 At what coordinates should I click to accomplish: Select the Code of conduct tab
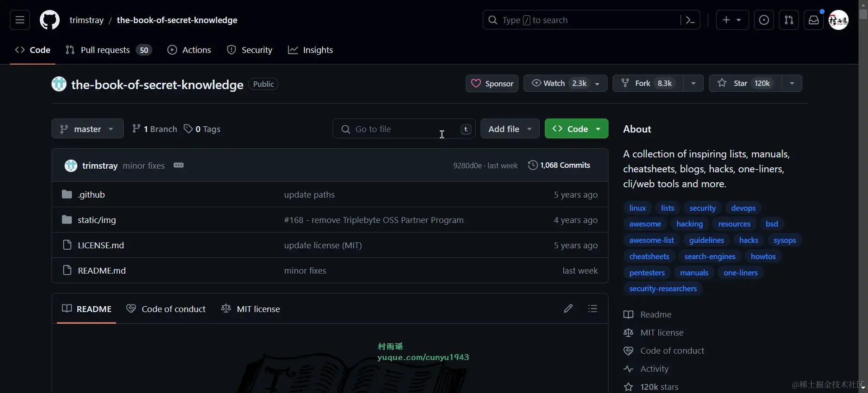[166, 309]
